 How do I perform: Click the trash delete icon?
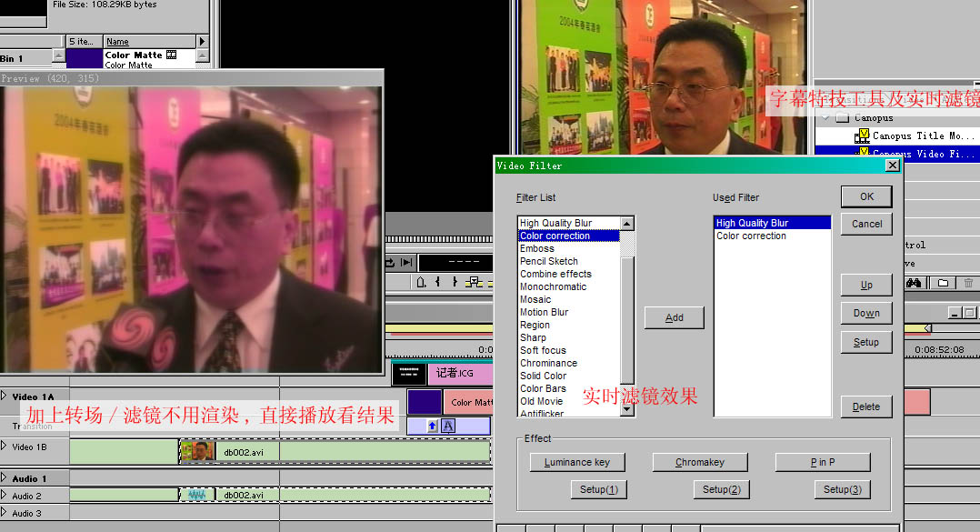pyautogui.click(x=968, y=283)
